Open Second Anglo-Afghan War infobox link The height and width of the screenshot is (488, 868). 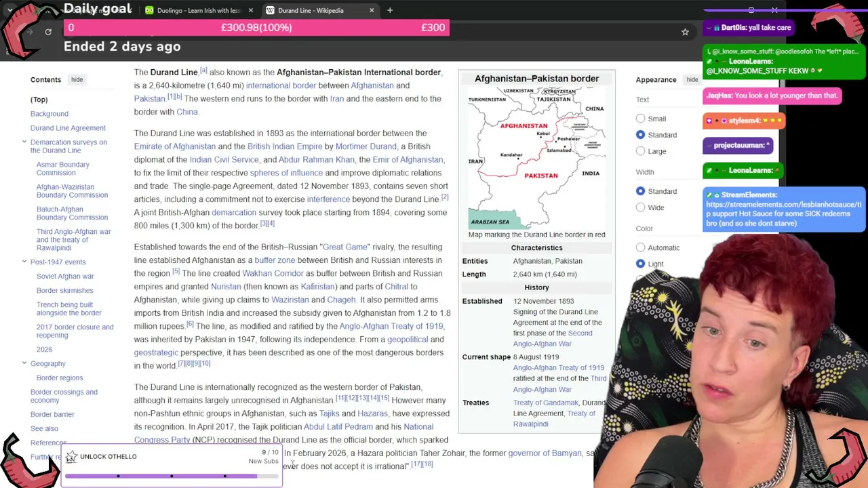tap(553, 338)
